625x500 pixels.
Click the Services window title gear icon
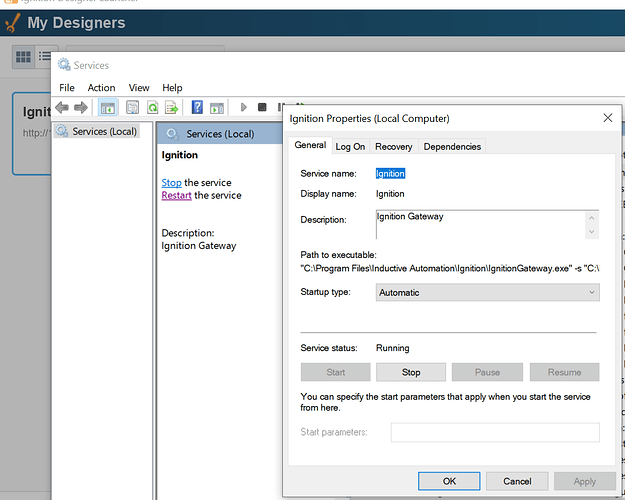pos(64,64)
